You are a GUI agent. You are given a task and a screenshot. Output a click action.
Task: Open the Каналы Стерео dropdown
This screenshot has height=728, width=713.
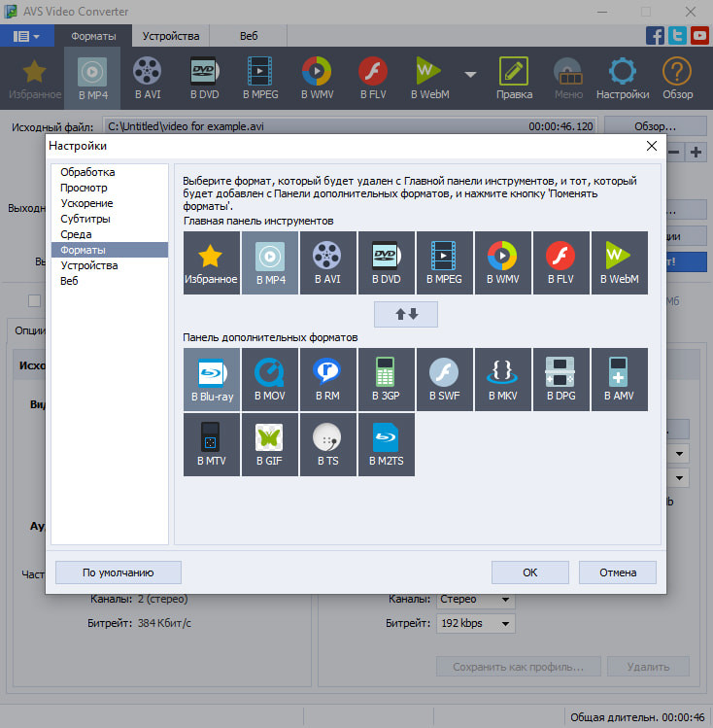475,599
